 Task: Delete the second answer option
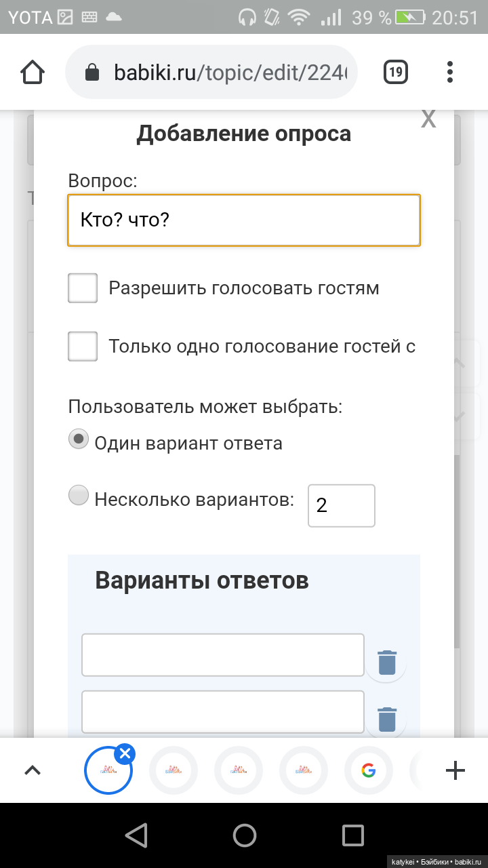(x=386, y=719)
